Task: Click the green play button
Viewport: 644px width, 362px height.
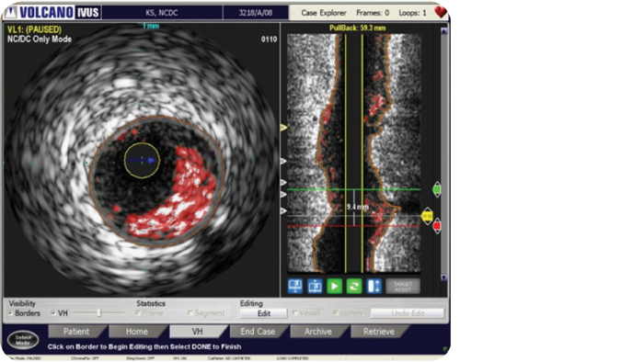Action: (334, 286)
